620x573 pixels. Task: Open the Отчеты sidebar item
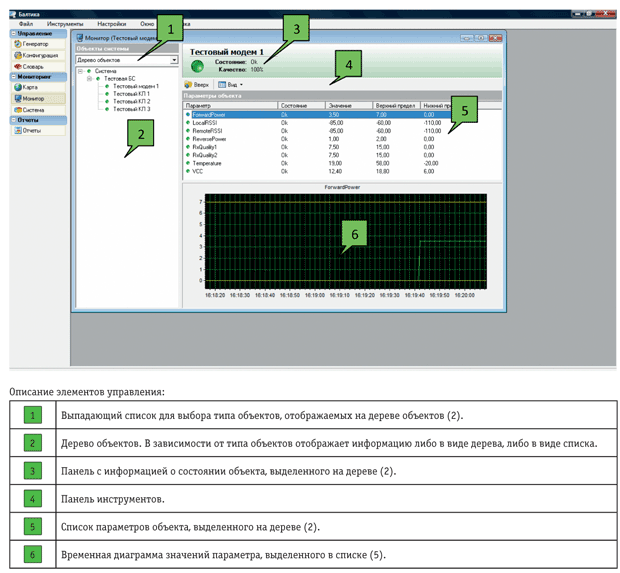pos(39,130)
